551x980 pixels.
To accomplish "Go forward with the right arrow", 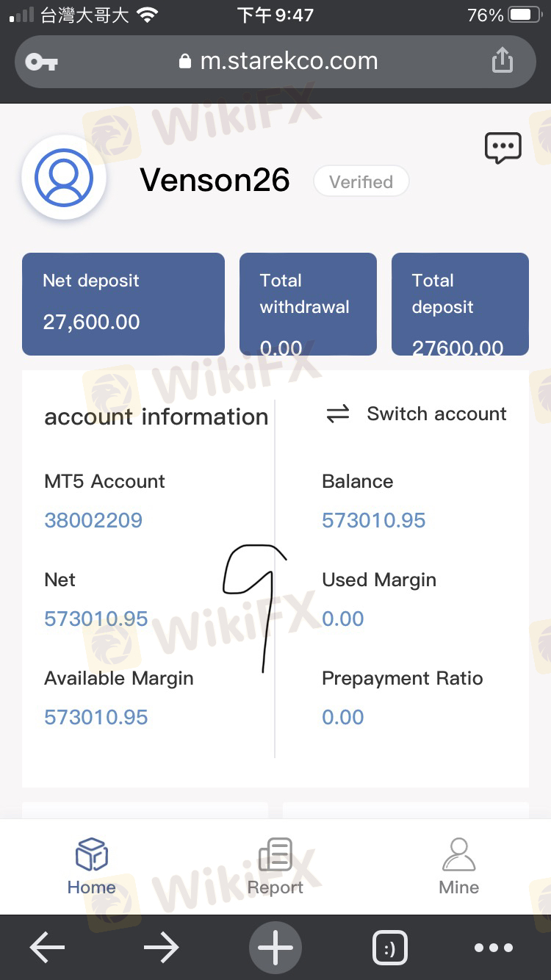I will [162, 948].
